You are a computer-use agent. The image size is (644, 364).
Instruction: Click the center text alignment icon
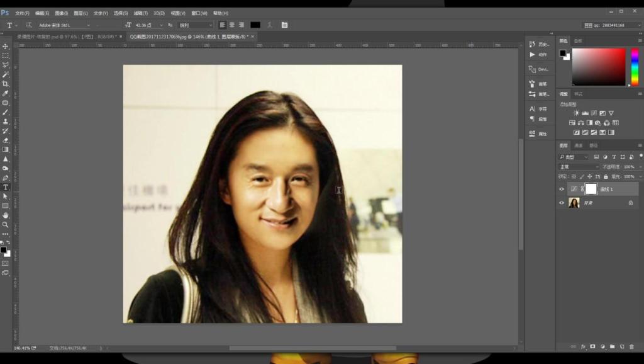click(x=232, y=25)
